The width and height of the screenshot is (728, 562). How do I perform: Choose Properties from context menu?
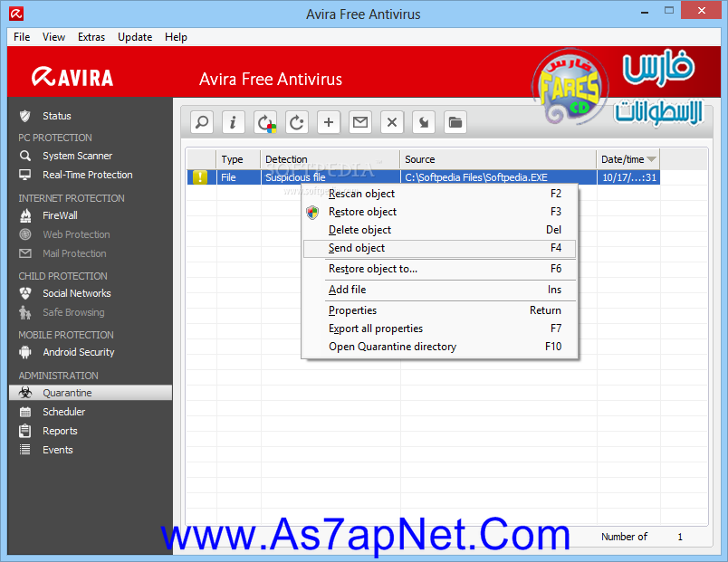click(x=440, y=310)
